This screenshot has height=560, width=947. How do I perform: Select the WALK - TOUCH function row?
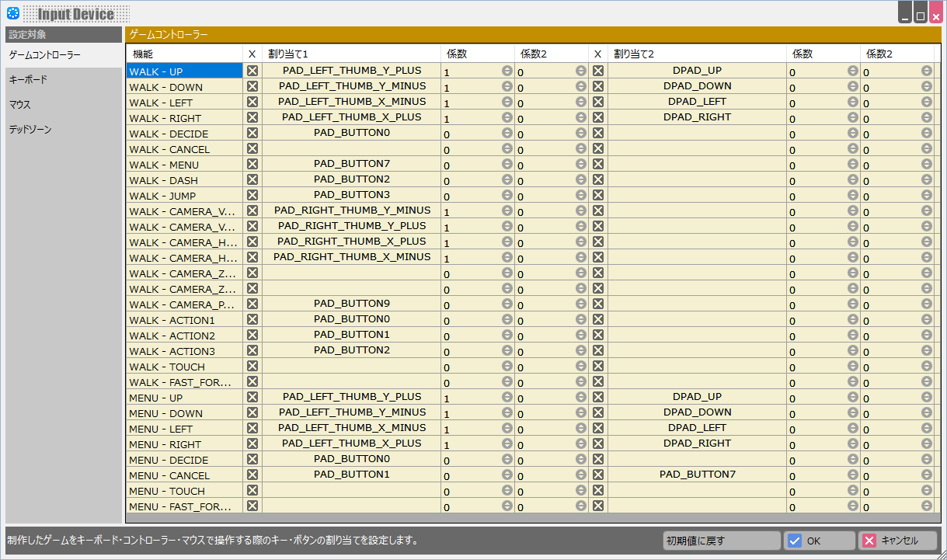tap(184, 367)
